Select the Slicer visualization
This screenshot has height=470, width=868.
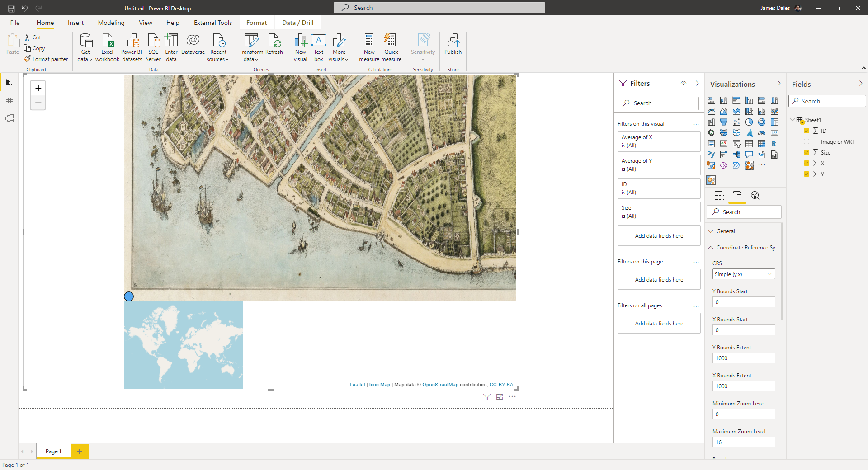736,144
